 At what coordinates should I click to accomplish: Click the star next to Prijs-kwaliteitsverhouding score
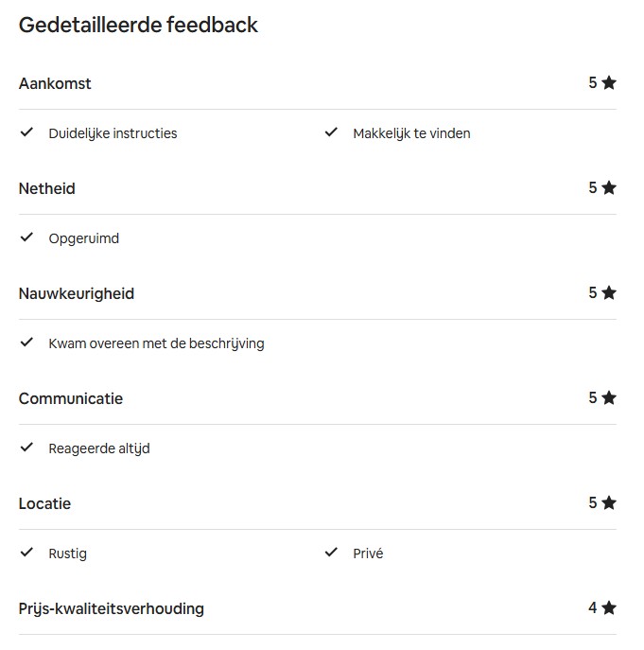pos(609,608)
